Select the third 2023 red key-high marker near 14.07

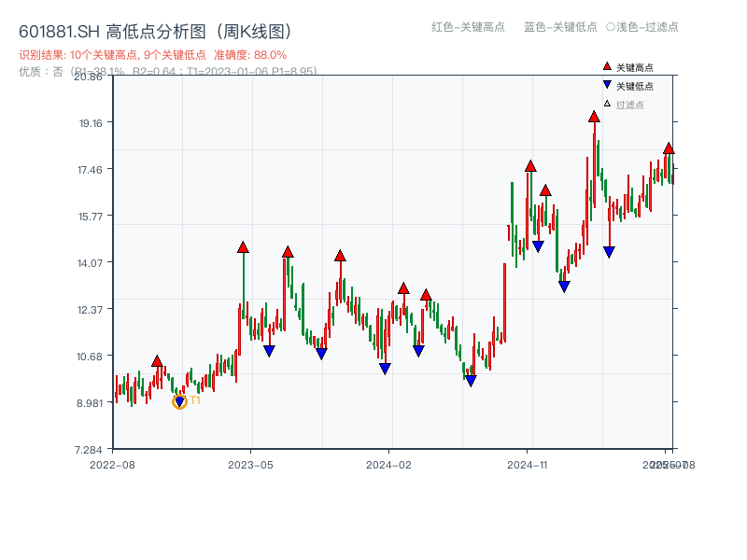click(340, 256)
